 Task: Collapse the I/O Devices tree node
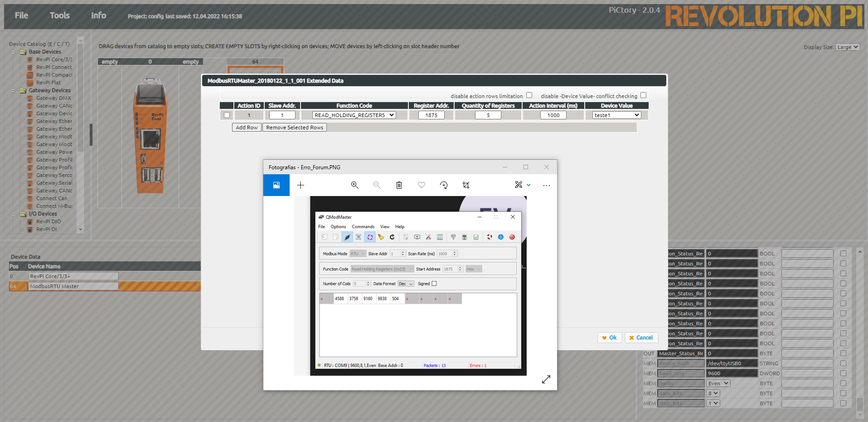13,214
